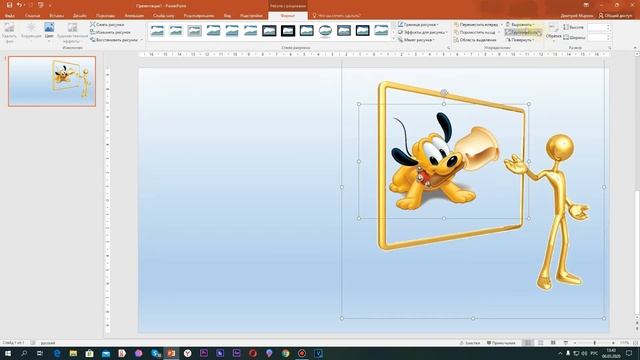Click the rotation handle above the picture
Screen dimensions: 640x360
444,93
